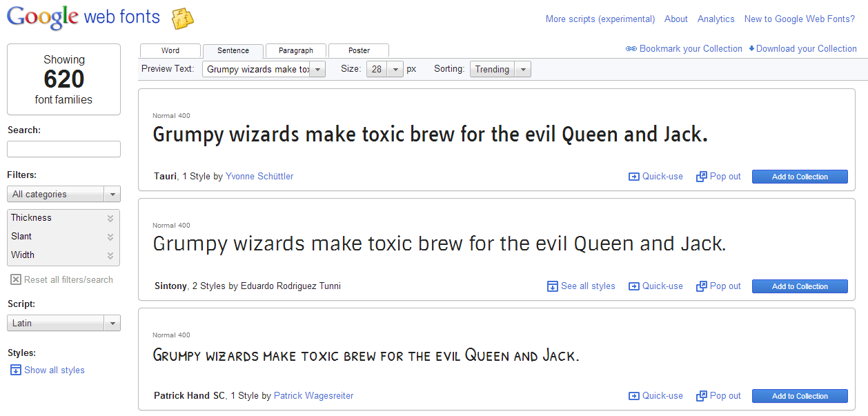Viewport: 868px width, 416px height.
Task: Open the Sorting Trending dropdown
Action: [x=500, y=70]
